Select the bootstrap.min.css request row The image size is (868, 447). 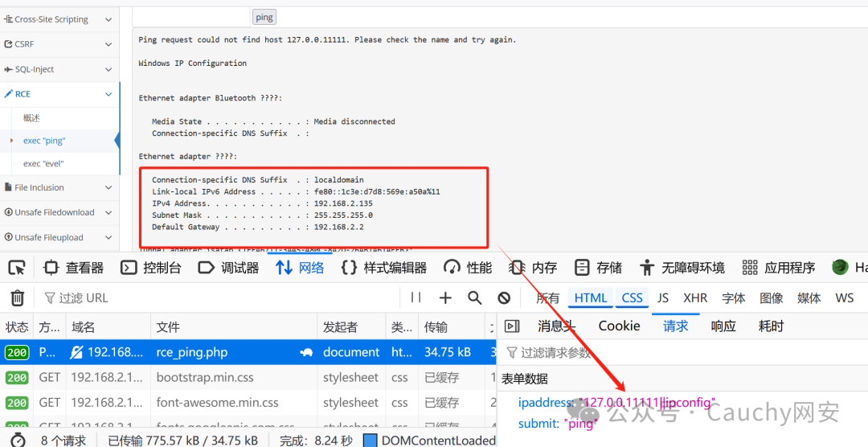point(248,378)
